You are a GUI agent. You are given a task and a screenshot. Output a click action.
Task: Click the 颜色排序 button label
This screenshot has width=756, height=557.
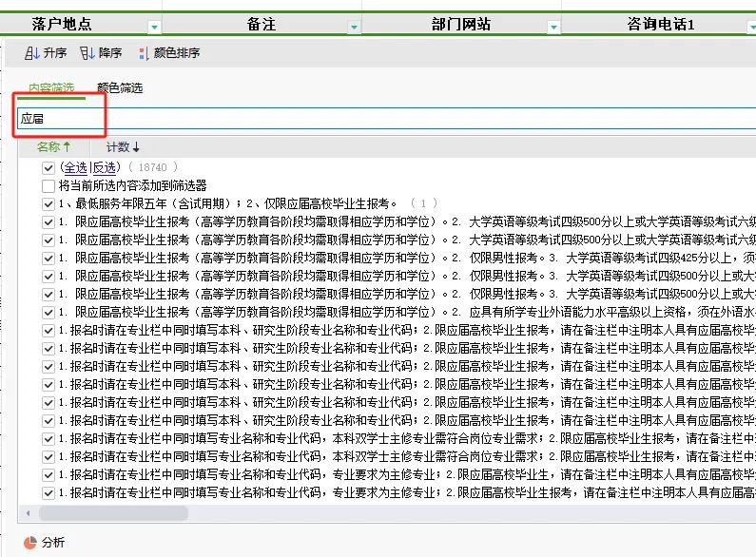coord(177,53)
